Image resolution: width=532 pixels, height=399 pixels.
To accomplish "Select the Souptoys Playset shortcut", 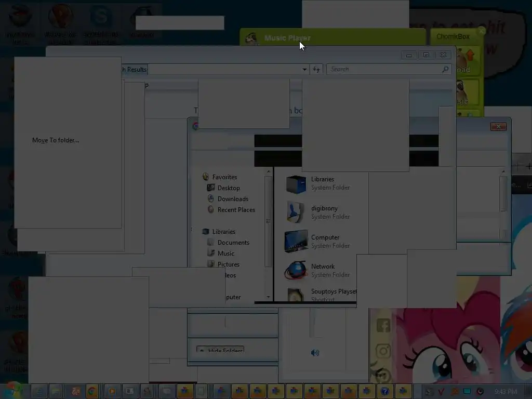I will point(322,295).
